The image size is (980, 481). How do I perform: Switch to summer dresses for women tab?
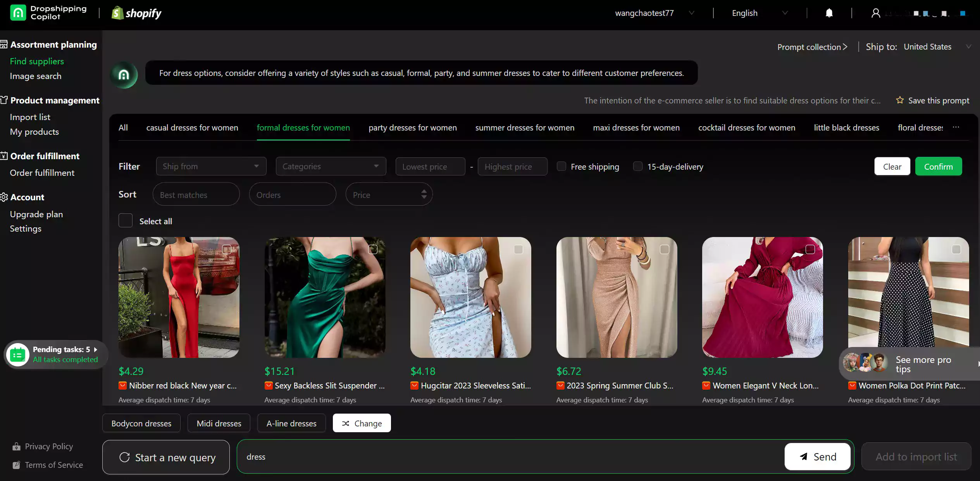point(525,128)
